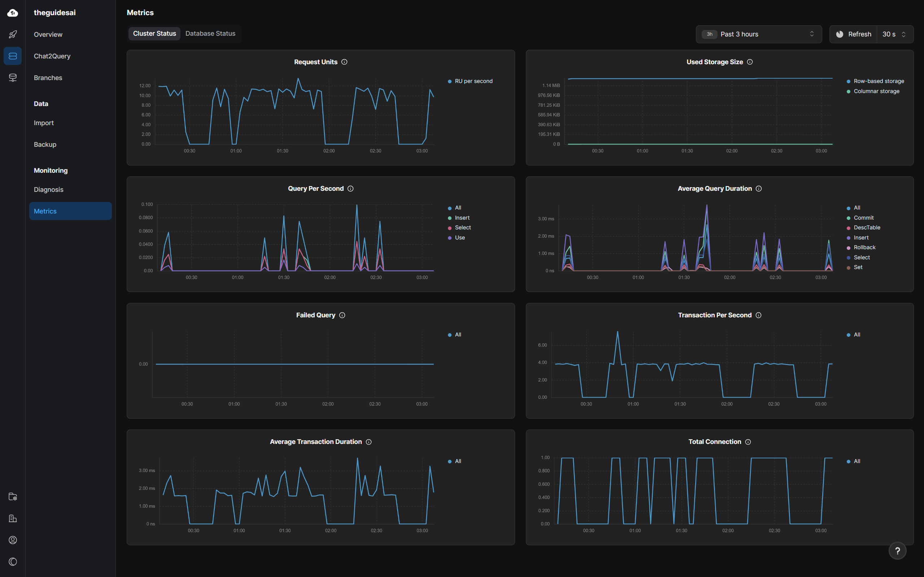Open Chat2Query in the sidebar
The height and width of the screenshot is (577, 924).
[x=52, y=56]
